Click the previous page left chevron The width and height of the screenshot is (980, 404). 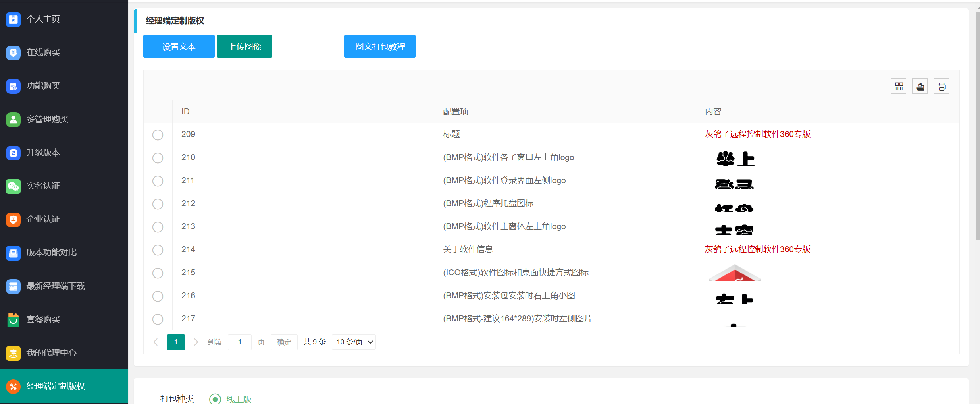click(x=156, y=342)
